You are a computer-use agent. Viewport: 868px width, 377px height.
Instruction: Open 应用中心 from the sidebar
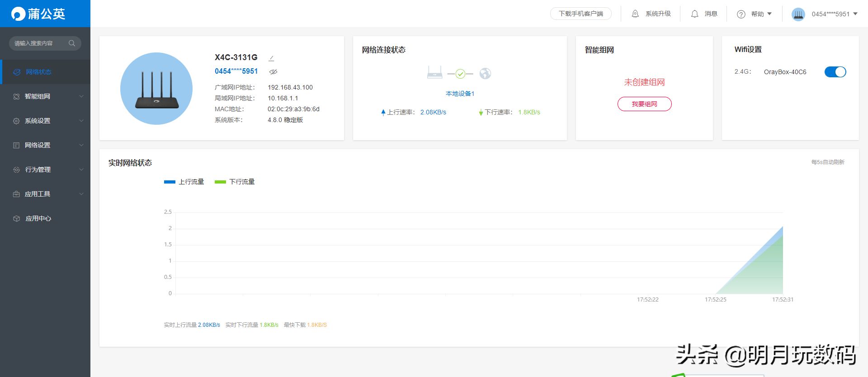click(x=38, y=218)
